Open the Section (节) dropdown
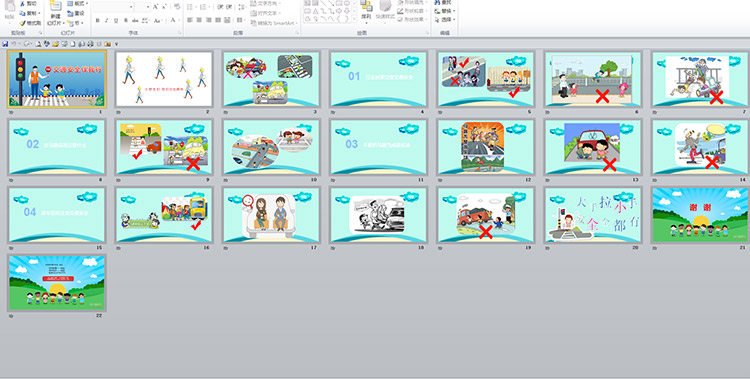This screenshot has width=750, height=379. (75, 23)
